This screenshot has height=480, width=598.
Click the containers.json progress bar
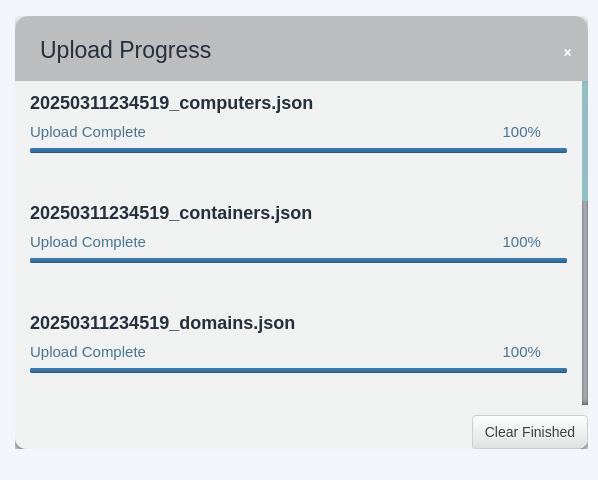(298, 260)
